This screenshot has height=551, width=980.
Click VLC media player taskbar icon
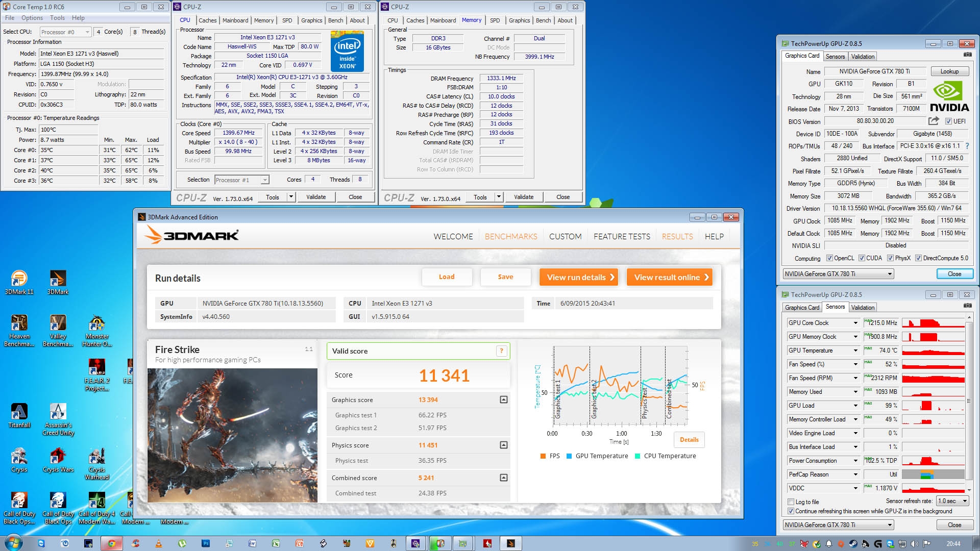[158, 543]
